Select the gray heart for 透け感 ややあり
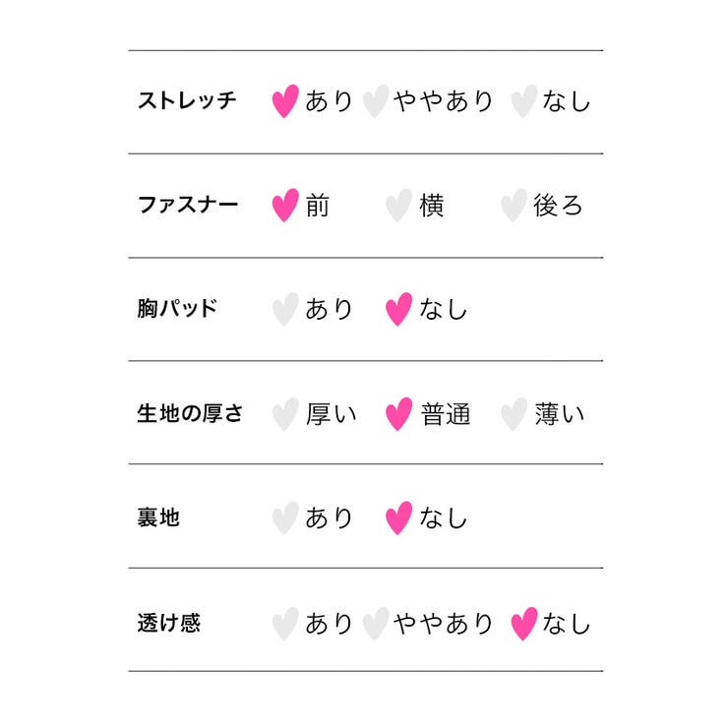Image resolution: width=728 pixels, height=728 pixels. (375, 623)
